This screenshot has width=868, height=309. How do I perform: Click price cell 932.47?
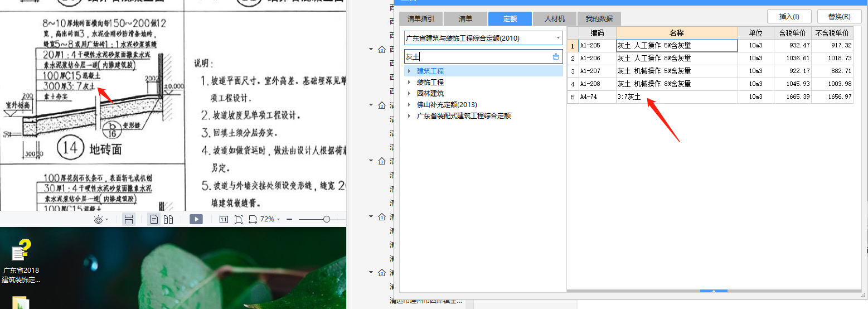(x=793, y=46)
